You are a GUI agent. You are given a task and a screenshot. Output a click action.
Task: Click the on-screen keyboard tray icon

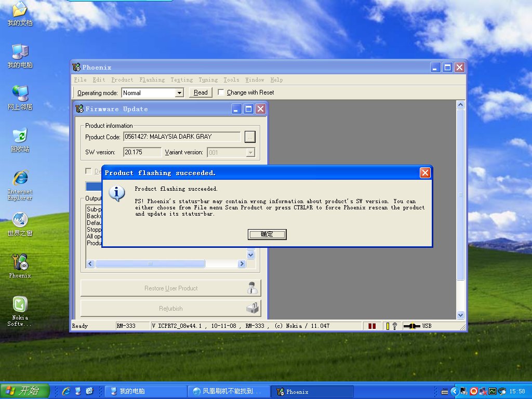[x=445, y=392]
